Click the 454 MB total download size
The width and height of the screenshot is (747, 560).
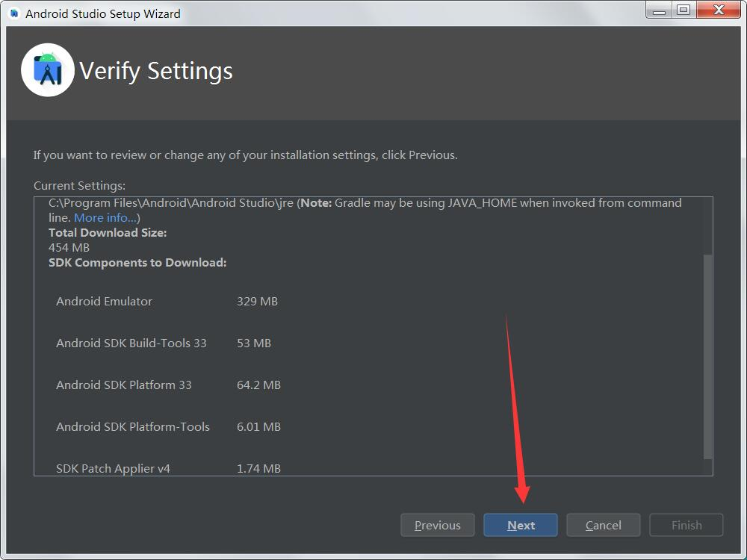click(x=69, y=248)
